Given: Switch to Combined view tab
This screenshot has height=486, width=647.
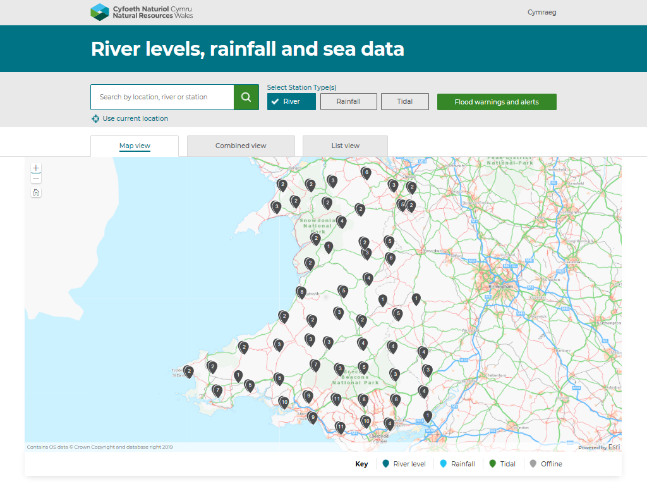Looking at the screenshot, I should [241, 146].
